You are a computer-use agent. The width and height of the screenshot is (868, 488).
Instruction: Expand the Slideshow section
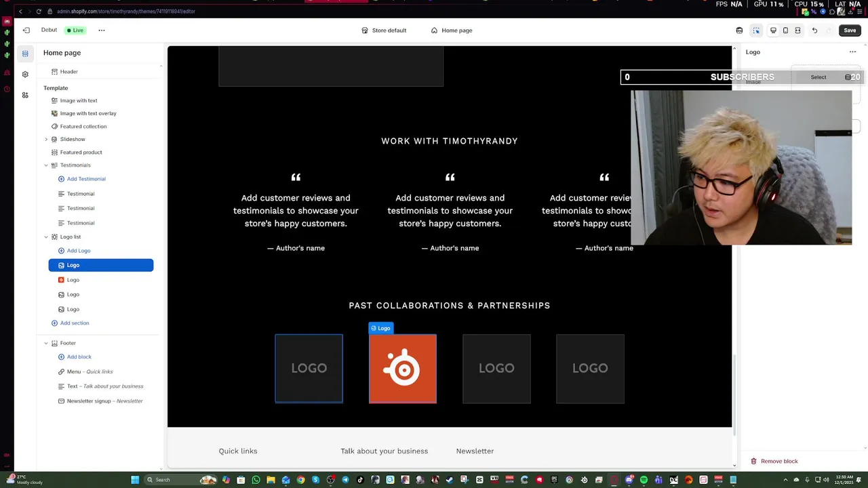point(46,140)
